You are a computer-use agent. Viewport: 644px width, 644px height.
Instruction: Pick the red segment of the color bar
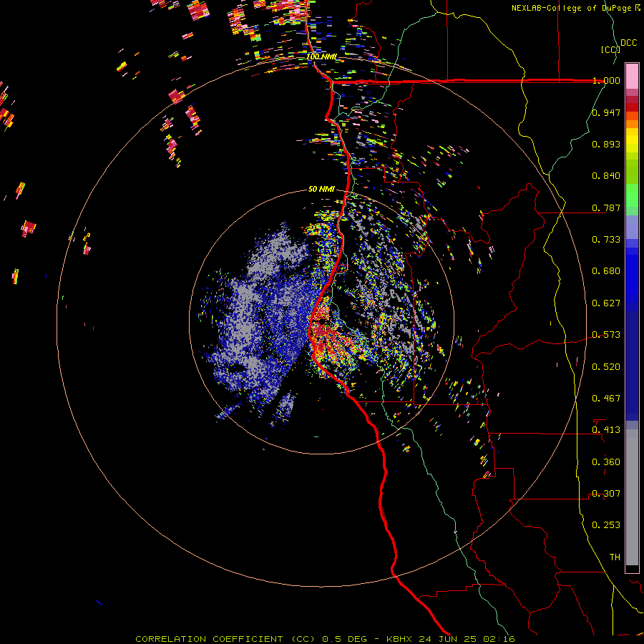coord(632,107)
